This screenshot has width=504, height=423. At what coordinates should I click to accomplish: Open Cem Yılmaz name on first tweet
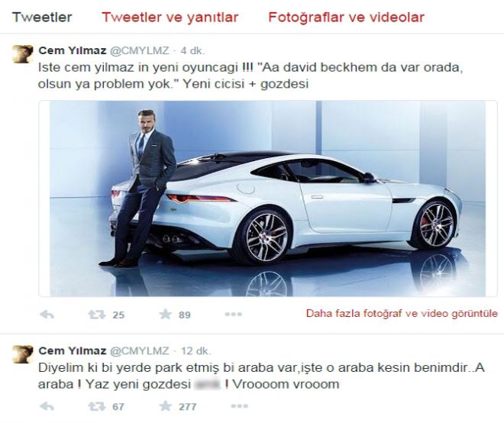coord(73,50)
